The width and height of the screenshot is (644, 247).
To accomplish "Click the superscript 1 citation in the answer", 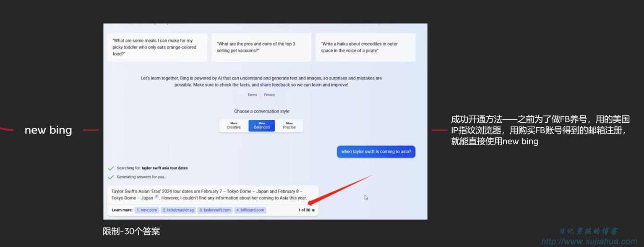I will pyautogui.click(x=156, y=197).
